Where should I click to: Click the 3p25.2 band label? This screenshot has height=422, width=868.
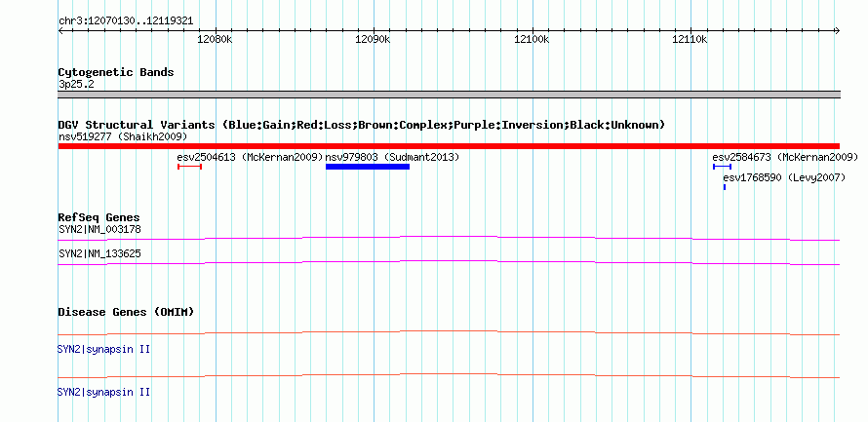pos(76,84)
